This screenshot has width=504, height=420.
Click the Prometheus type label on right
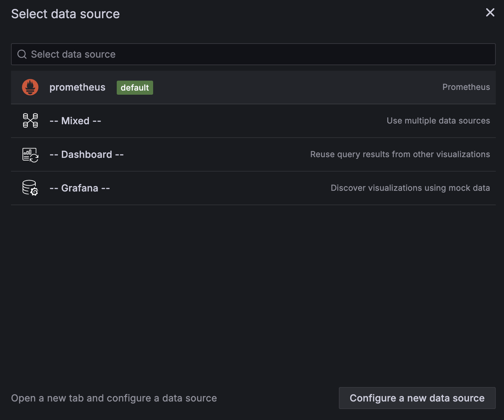[466, 87]
